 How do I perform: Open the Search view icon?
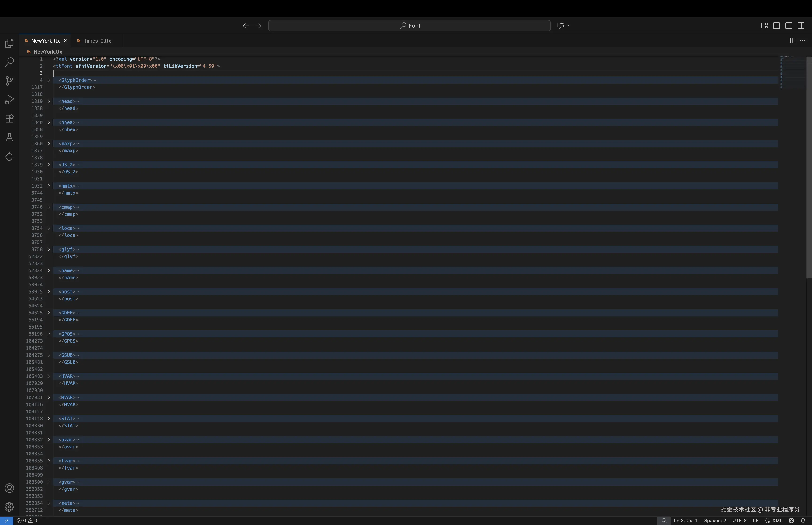pos(9,62)
